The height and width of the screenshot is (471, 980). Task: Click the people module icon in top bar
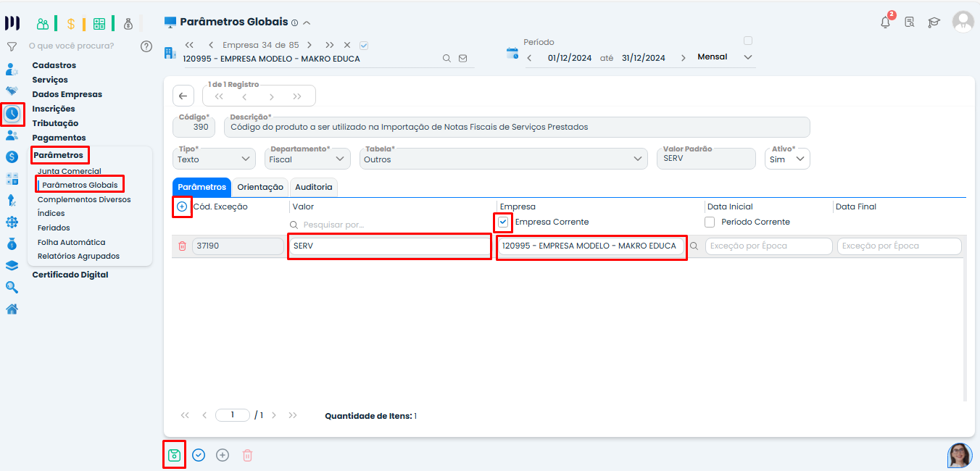click(43, 23)
